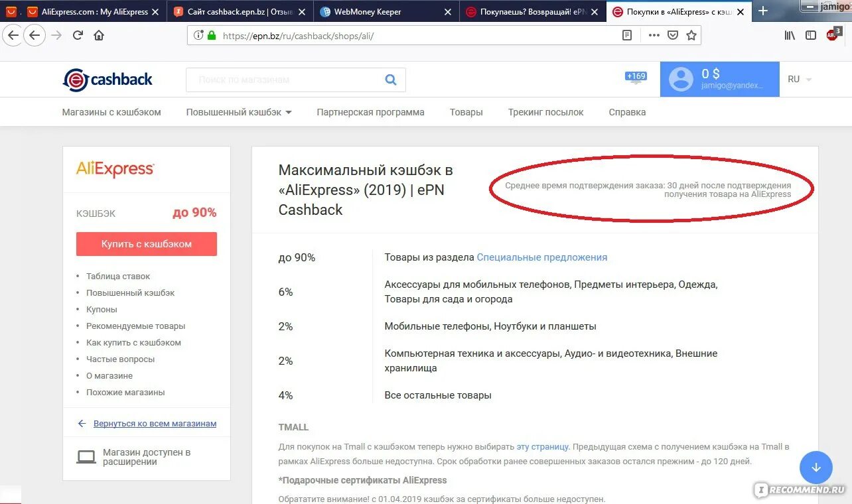
Task: Open the RU language dropdown
Action: click(799, 79)
